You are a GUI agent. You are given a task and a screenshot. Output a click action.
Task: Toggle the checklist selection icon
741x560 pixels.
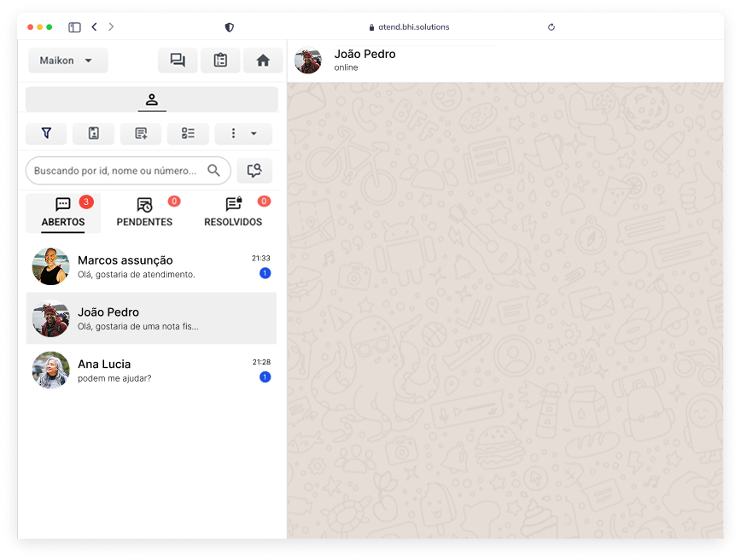188,134
